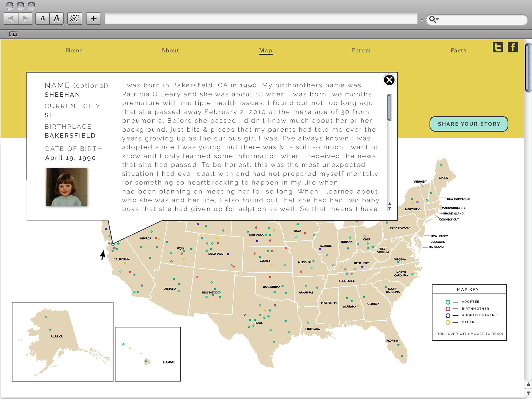Click the web clip scissors icon
Viewport: 532px width, 399px height.
click(x=75, y=19)
